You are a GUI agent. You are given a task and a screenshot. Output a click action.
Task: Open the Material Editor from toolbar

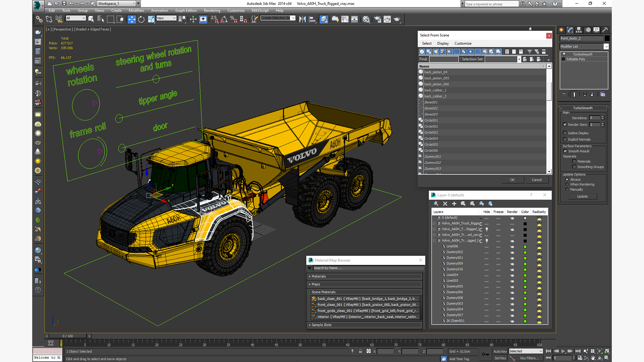click(366, 19)
